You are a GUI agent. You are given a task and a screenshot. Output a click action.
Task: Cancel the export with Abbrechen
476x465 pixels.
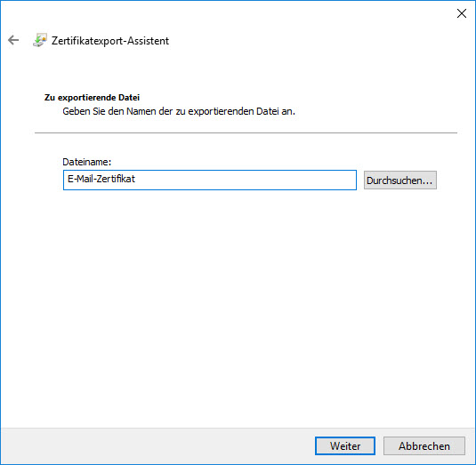pos(424,445)
